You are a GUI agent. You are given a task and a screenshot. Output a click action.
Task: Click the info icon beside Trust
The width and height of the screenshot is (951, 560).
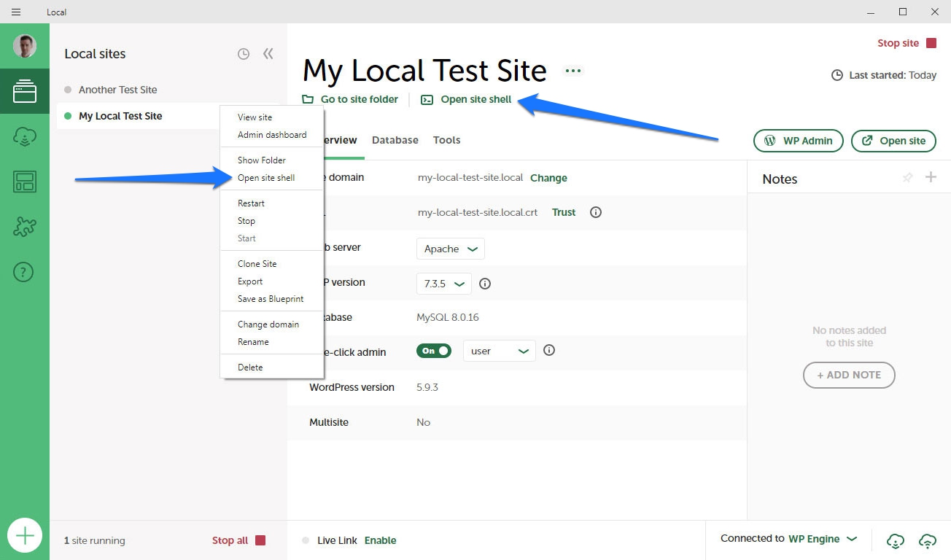click(596, 212)
